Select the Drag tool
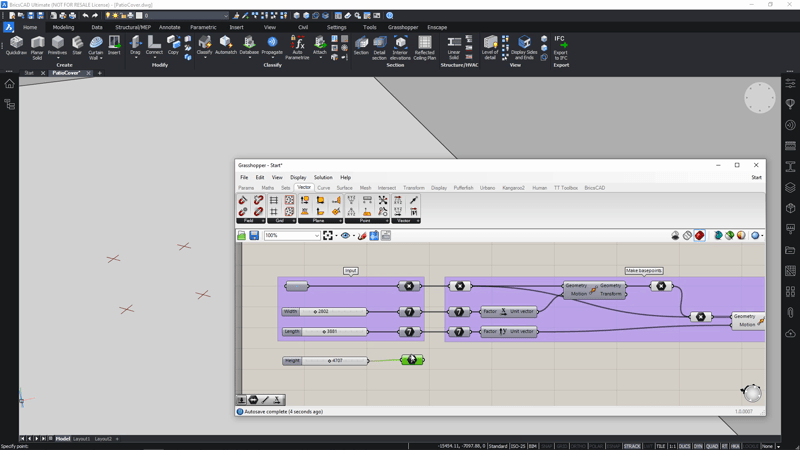The image size is (800, 450). [135, 45]
